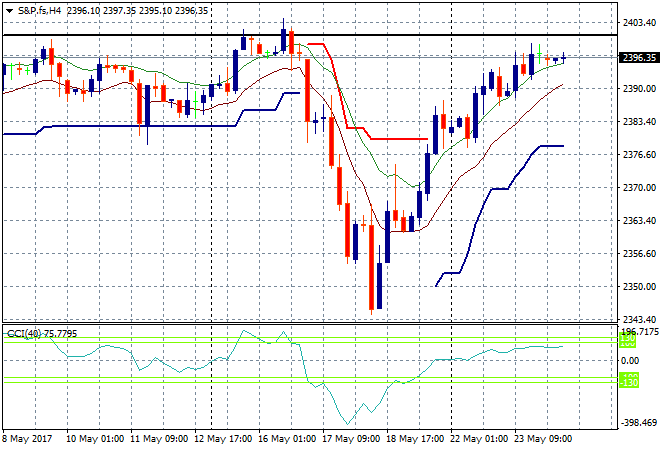Click the 196.7175 CCI scale maximum label
This screenshot has height=450, width=660.
tap(640, 332)
